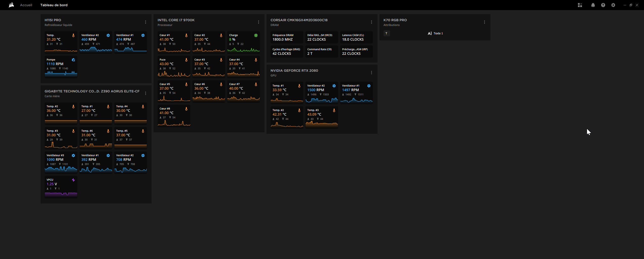Open the K70 RGB PRO three-dot menu
This screenshot has width=644, height=259.
pos(484,22)
